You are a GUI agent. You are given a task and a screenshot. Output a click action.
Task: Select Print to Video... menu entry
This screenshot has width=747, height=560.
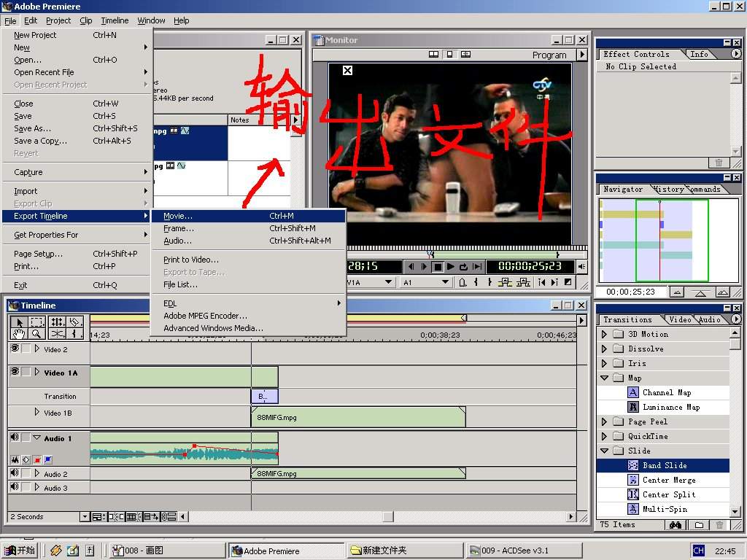pyautogui.click(x=248, y=260)
